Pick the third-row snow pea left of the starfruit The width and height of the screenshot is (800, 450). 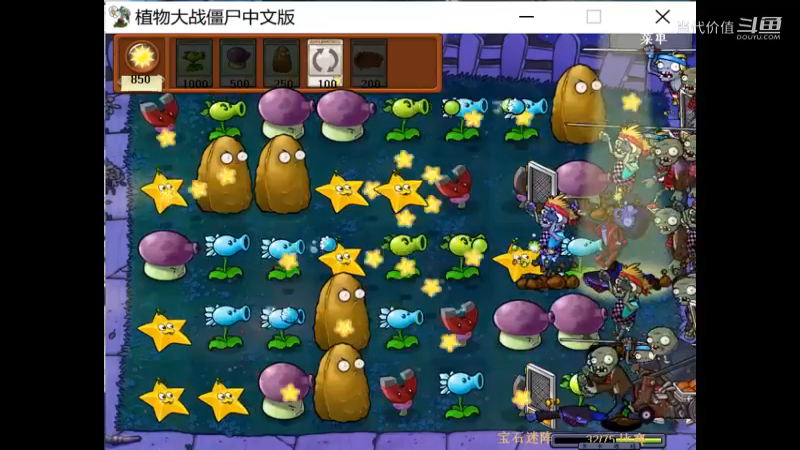click(284, 258)
